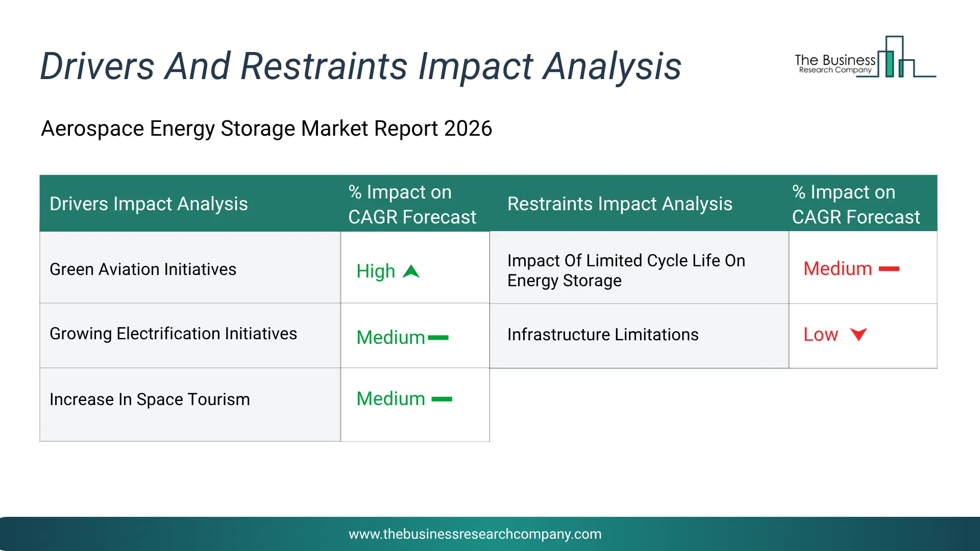Click the green up arrow beside High
The image size is (980, 551).
tap(411, 271)
